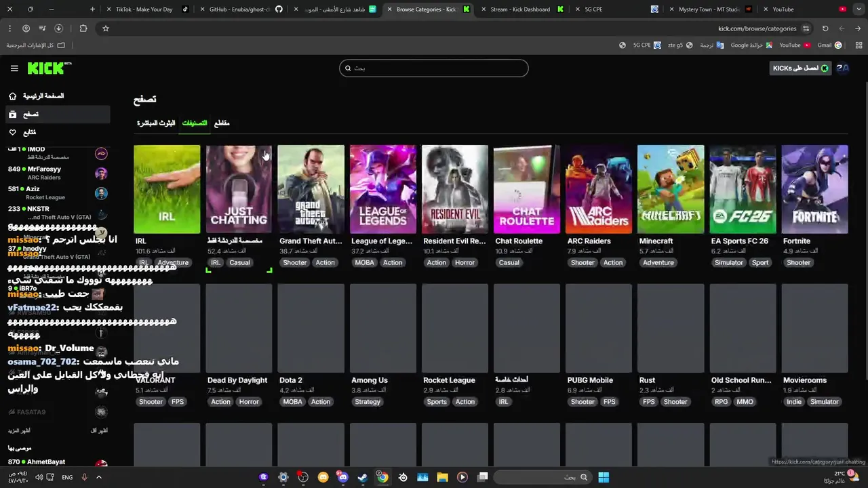
Task: Select the مقاطع clips tab
Action: (222, 123)
